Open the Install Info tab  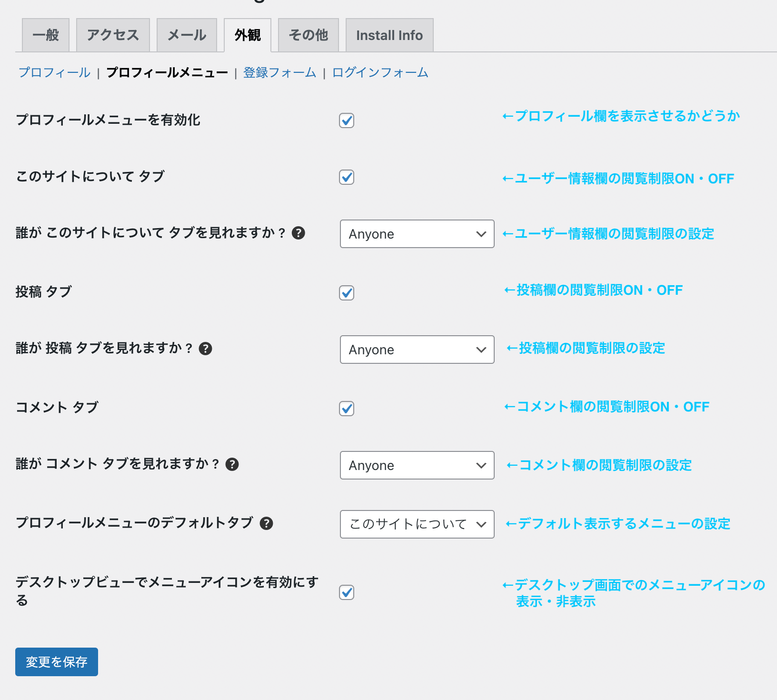(389, 35)
